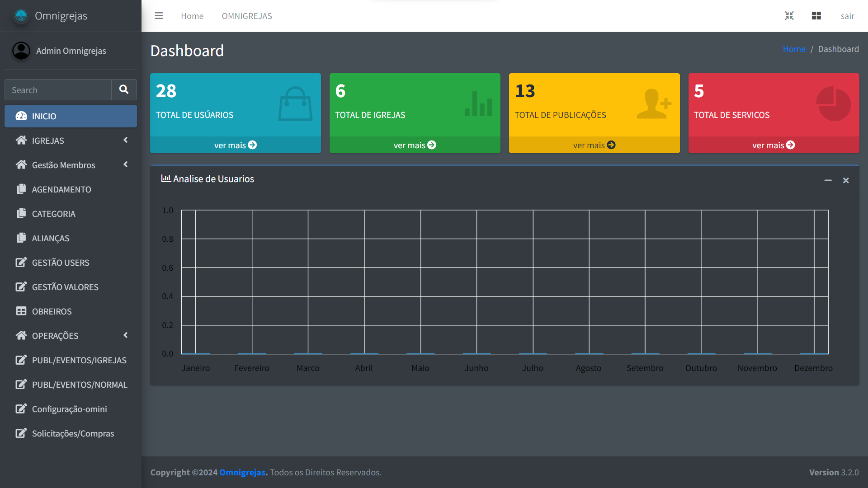Click Home in the top navbar
868x488 pixels.
[192, 16]
